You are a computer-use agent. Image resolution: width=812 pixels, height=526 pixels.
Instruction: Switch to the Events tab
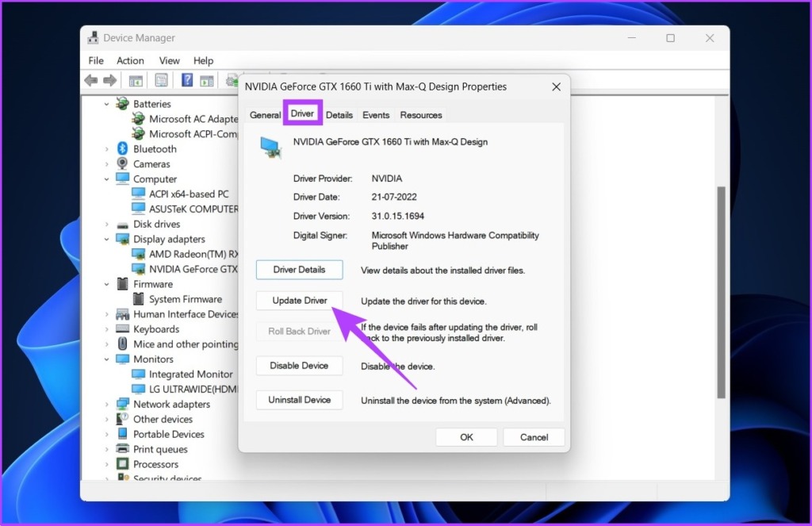[375, 115]
